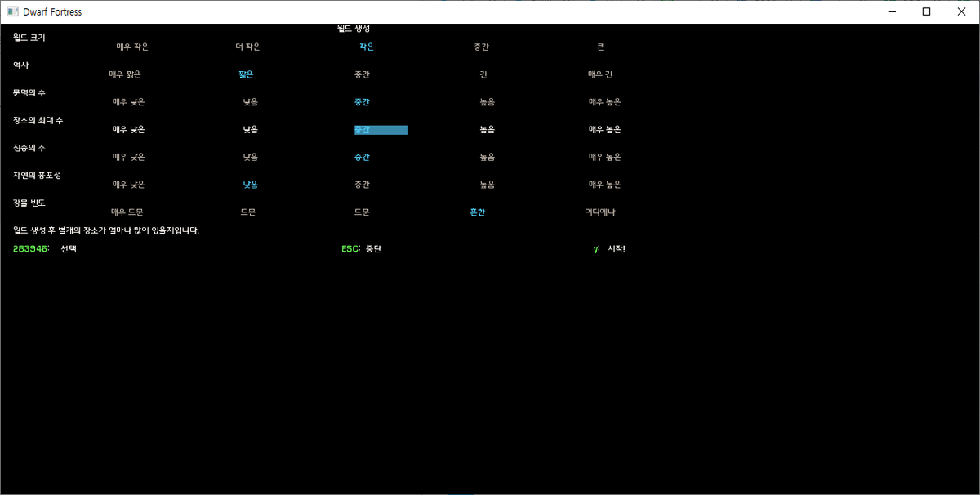Select 중간 in the 자연의 흉포성 row
This screenshot has height=495, width=980.
[362, 185]
